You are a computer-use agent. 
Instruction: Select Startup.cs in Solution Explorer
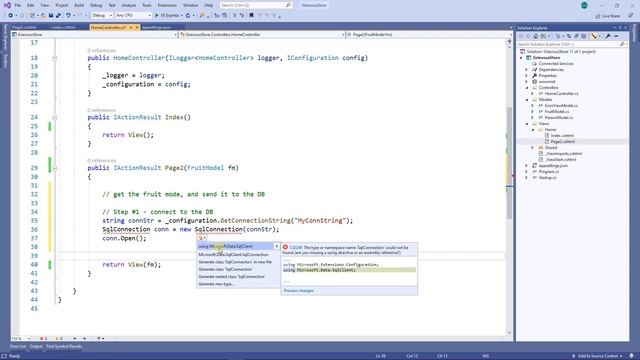547,178
